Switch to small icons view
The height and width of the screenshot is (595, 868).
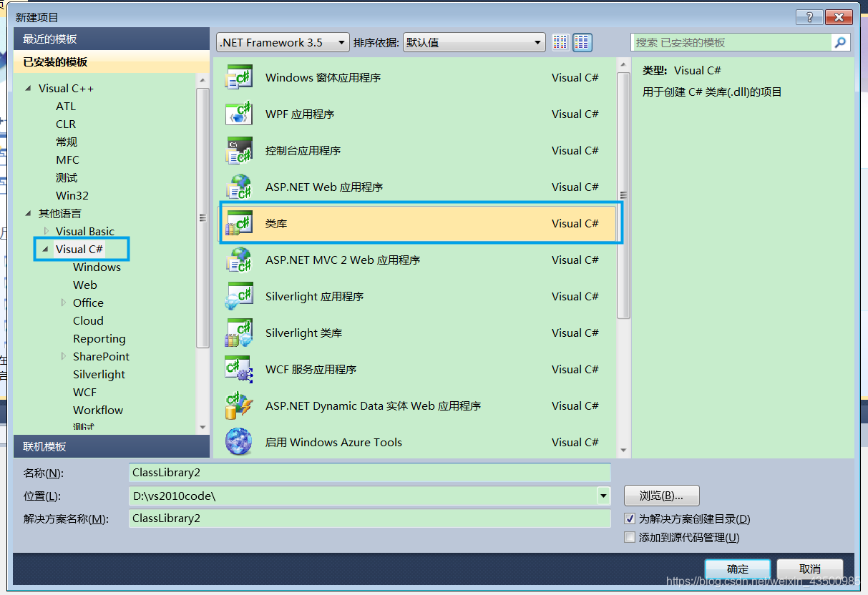click(560, 42)
